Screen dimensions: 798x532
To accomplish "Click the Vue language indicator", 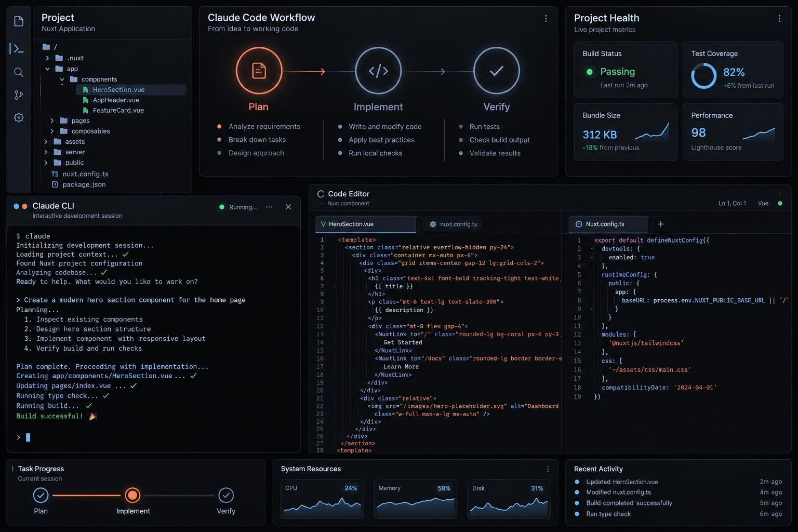I will click(x=763, y=203).
